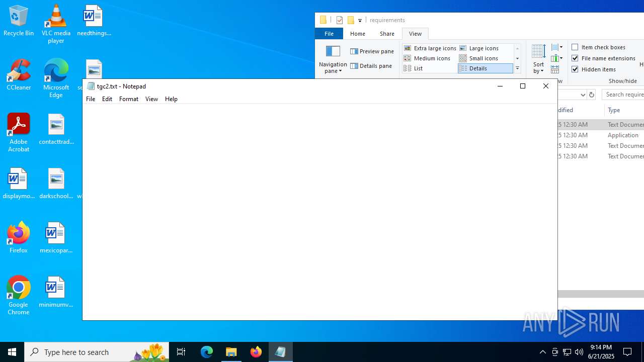Select CCleaner desktop shortcut
The image size is (644, 362).
[x=19, y=75]
